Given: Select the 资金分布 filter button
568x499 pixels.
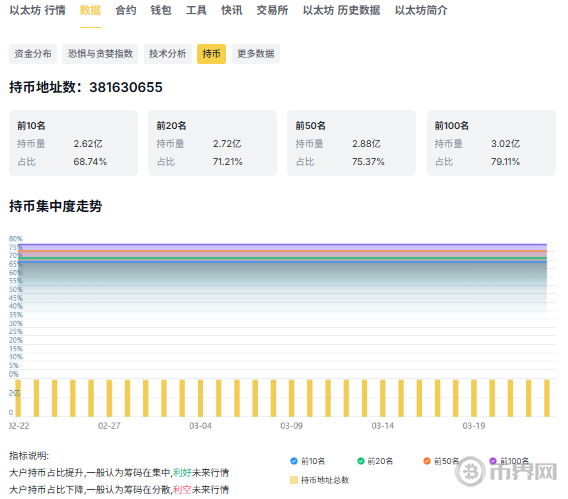Looking at the screenshot, I should point(33,54).
